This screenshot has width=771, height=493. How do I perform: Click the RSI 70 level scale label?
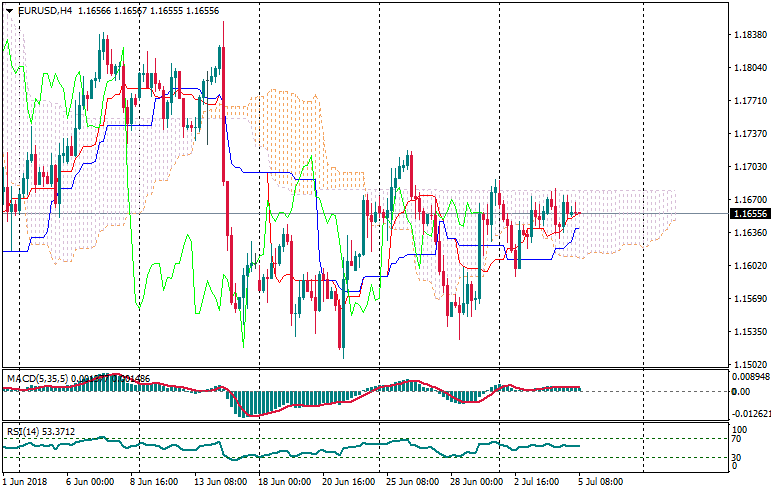(737, 438)
